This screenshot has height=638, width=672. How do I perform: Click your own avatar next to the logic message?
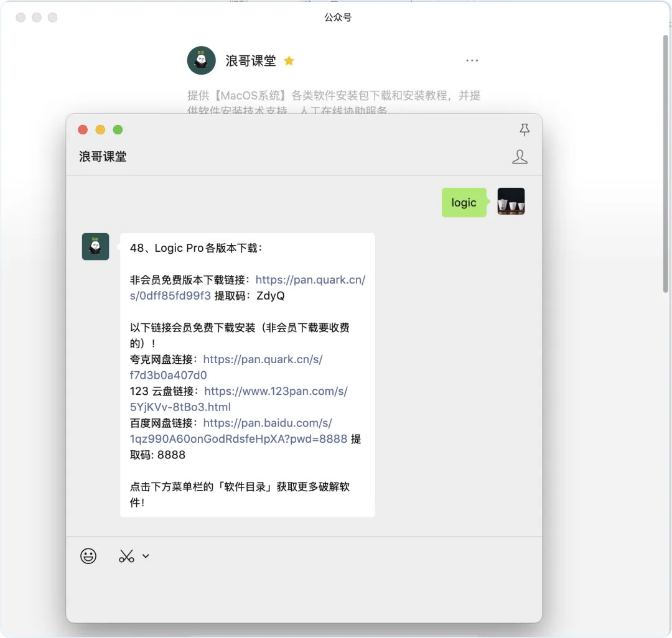coord(511,201)
